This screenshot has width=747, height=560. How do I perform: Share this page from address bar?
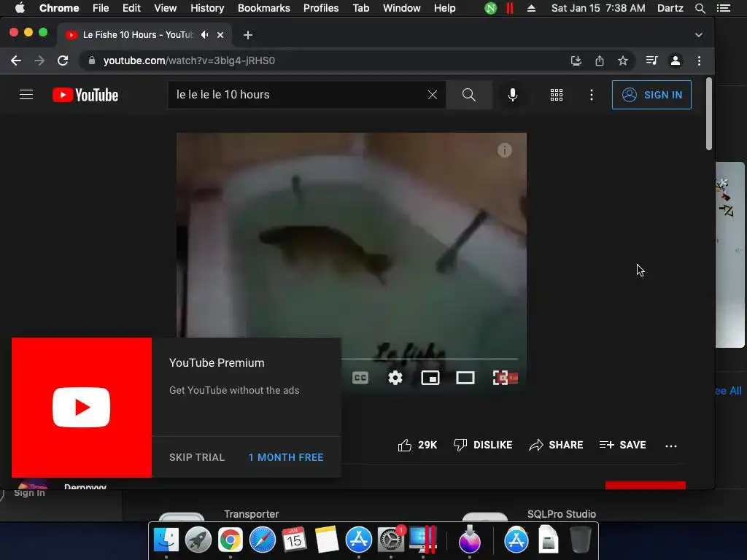point(600,61)
